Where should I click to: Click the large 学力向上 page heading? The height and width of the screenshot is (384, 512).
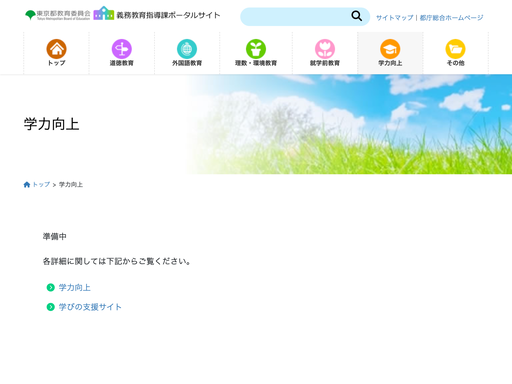tap(51, 124)
